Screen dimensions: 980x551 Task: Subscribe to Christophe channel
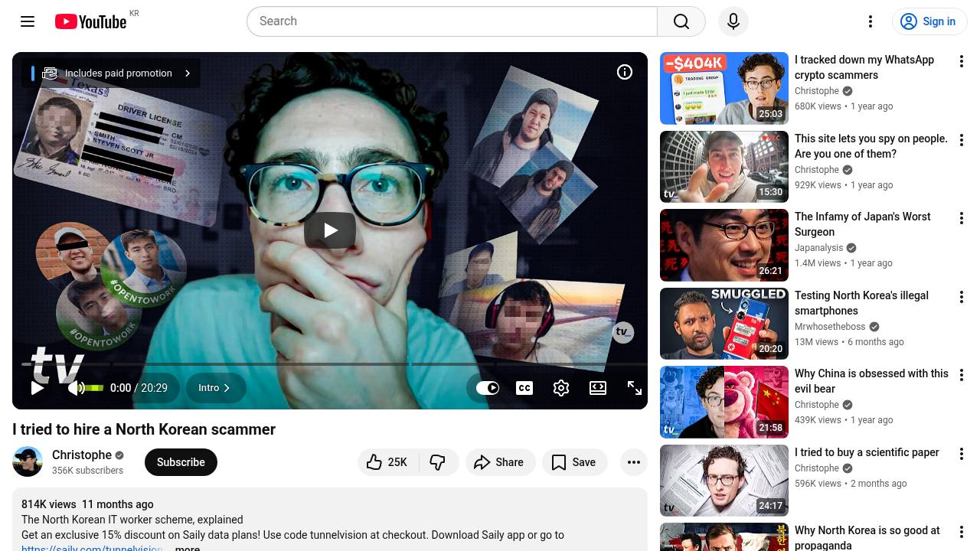pyautogui.click(x=181, y=462)
